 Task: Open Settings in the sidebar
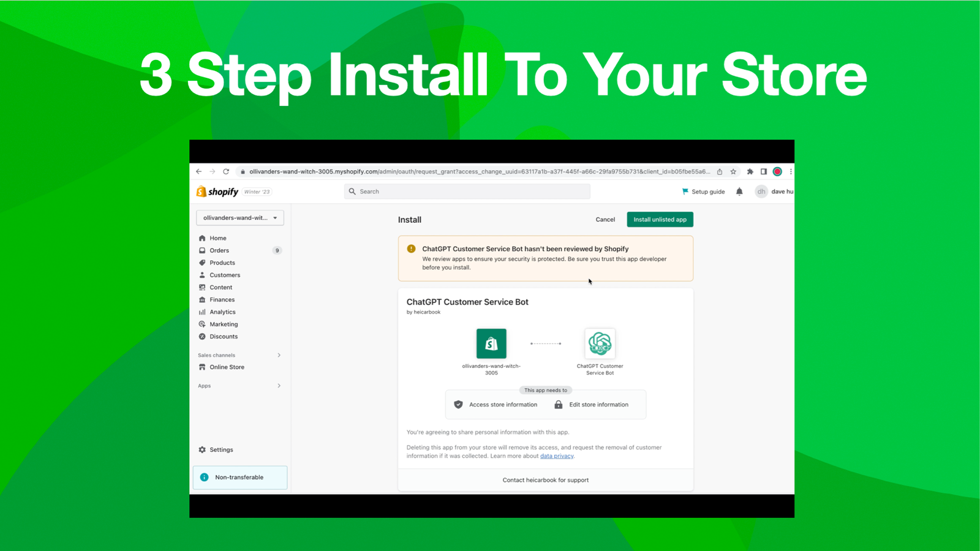tap(221, 449)
